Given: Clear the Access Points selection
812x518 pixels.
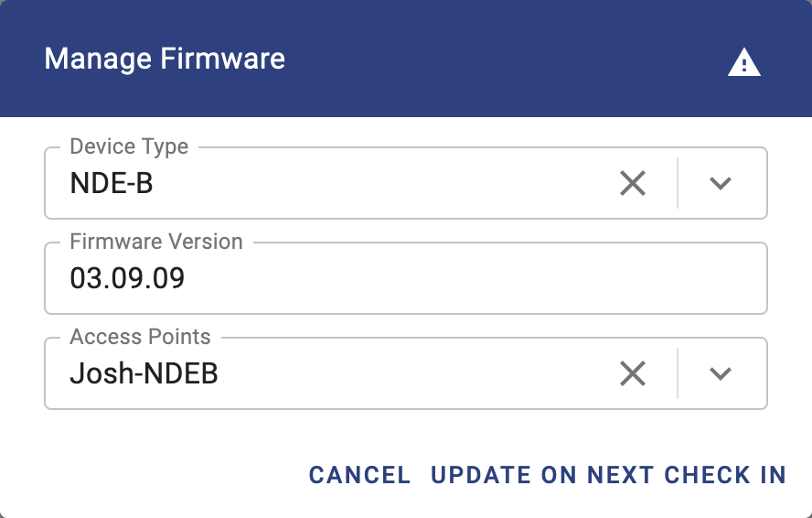Looking at the screenshot, I should (633, 373).
